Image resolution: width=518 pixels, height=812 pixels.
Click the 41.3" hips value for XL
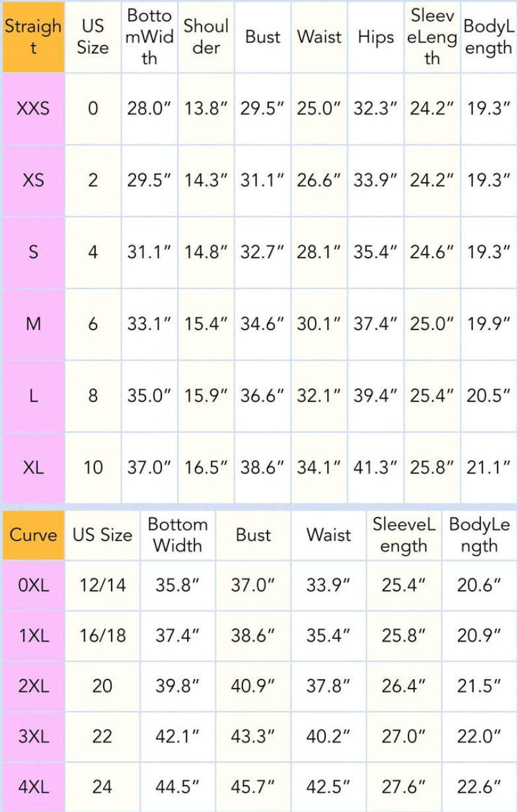(x=375, y=467)
